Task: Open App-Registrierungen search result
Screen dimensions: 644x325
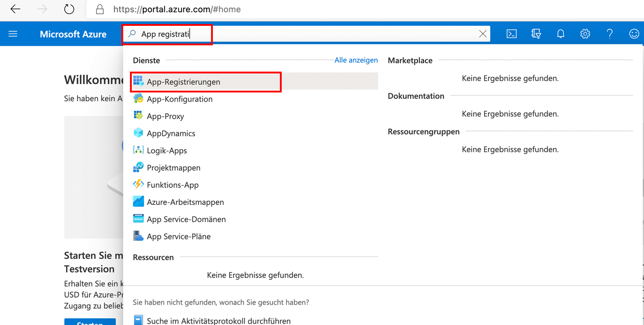Action: [255, 82]
